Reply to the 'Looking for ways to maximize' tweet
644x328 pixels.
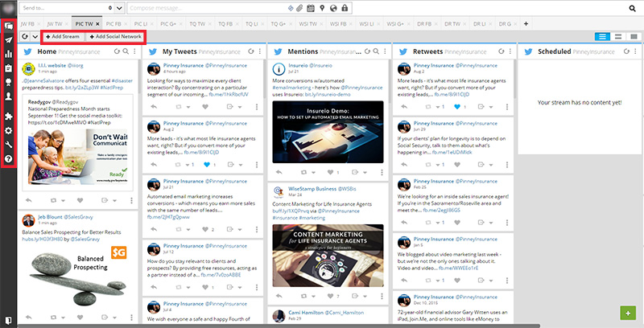coord(154,107)
